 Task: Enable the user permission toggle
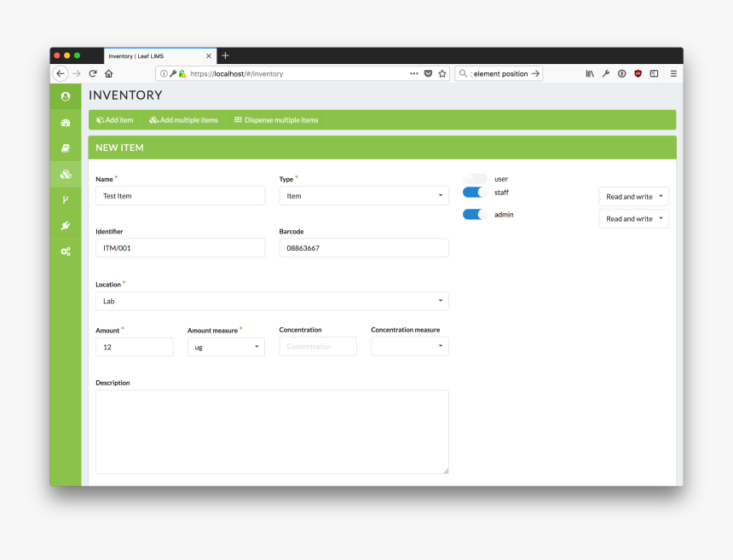(x=475, y=179)
